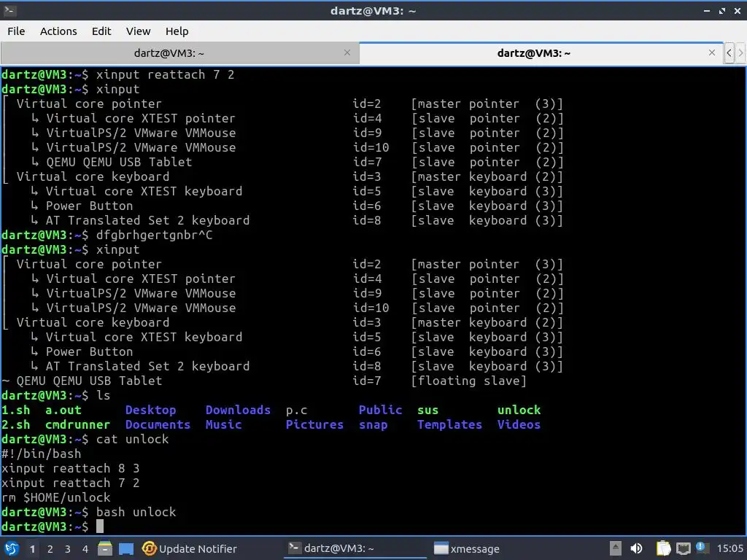Click the 'cmdrunner' file name in ls output
747x560 pixels.
click(x=77, y=424)
